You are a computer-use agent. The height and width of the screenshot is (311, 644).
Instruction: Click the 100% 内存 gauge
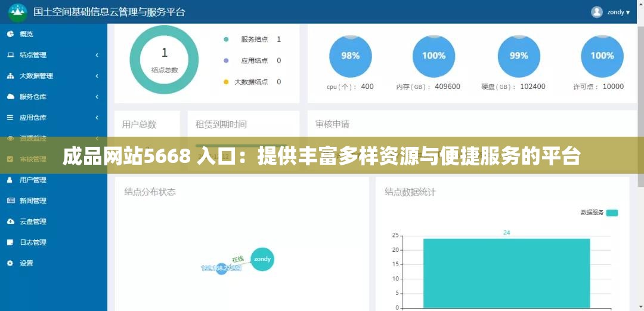pos(434,56)
